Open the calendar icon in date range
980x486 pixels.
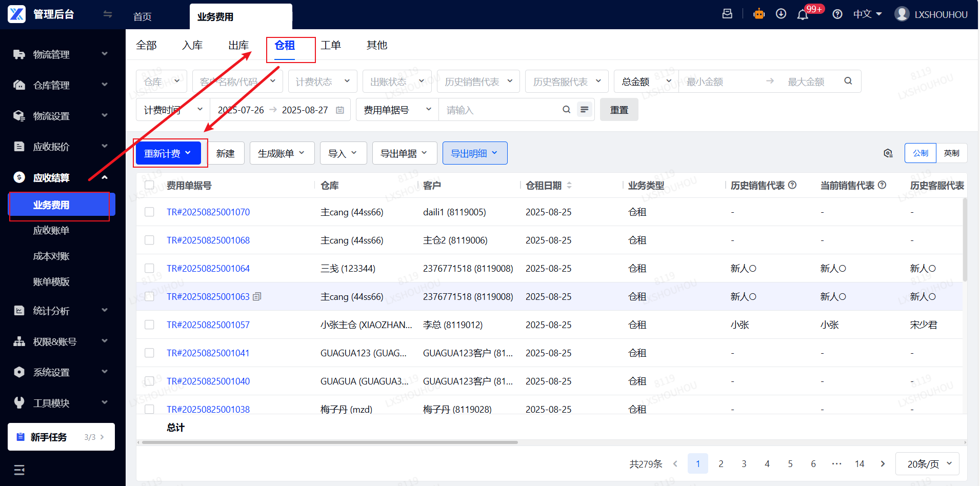click(x=340, y=110)
